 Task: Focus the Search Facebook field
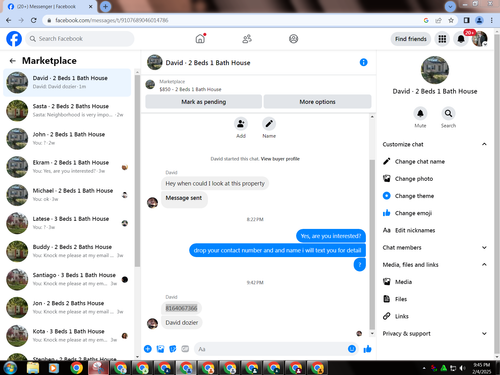click(80, 39)
